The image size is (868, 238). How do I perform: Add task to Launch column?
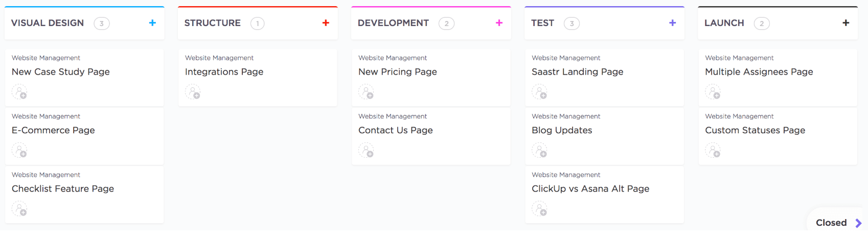coord(846,23)
